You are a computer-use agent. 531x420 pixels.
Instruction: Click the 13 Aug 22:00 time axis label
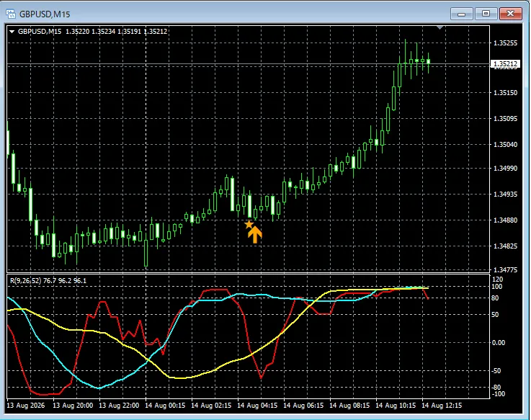click(119, 406)
